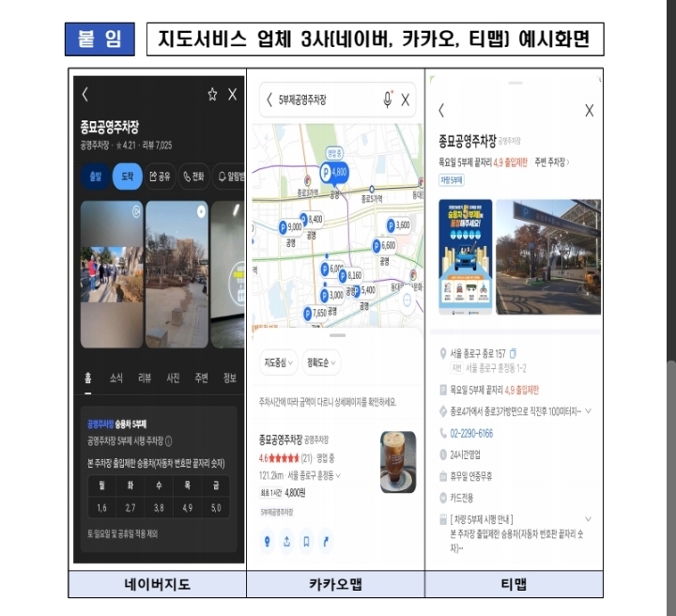
Task: Select the 5,400 parking marker
Action: coord(365,290)
